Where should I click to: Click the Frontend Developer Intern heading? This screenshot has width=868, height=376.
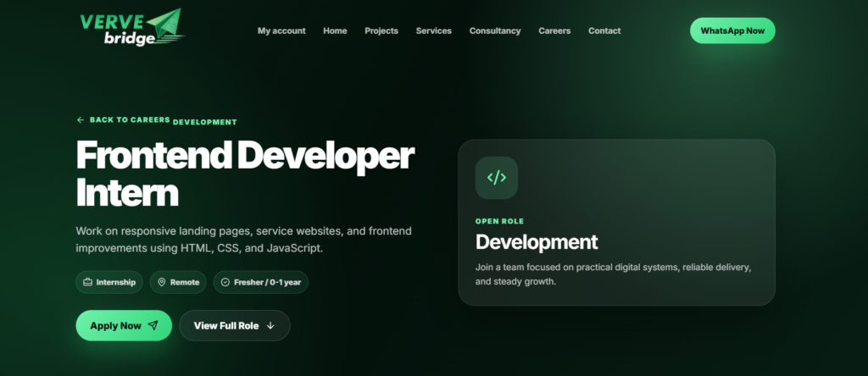245,174
